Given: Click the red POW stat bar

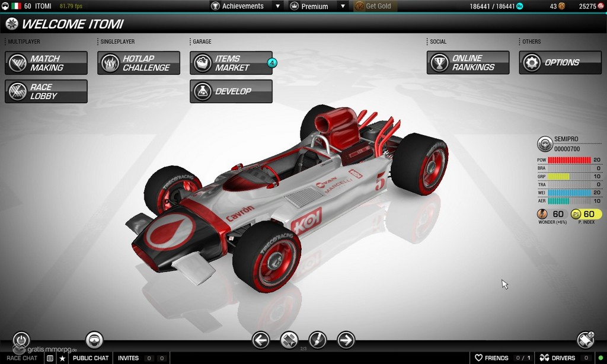Looking at the screenshot, I should [x=569, y=160].
